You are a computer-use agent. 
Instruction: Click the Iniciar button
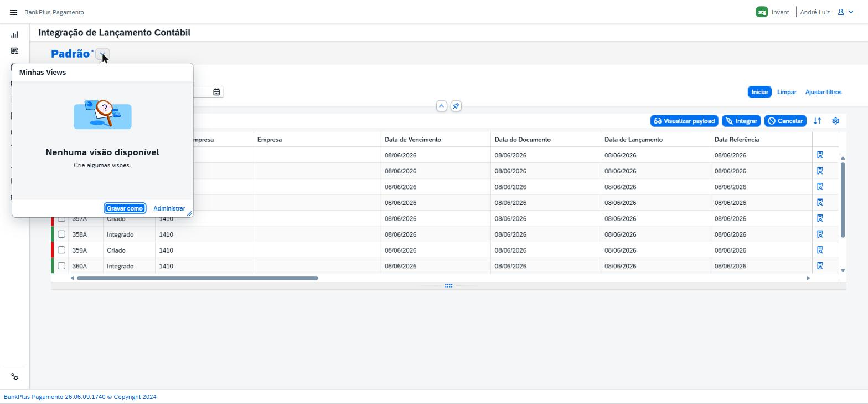click(x=759, y=92)
